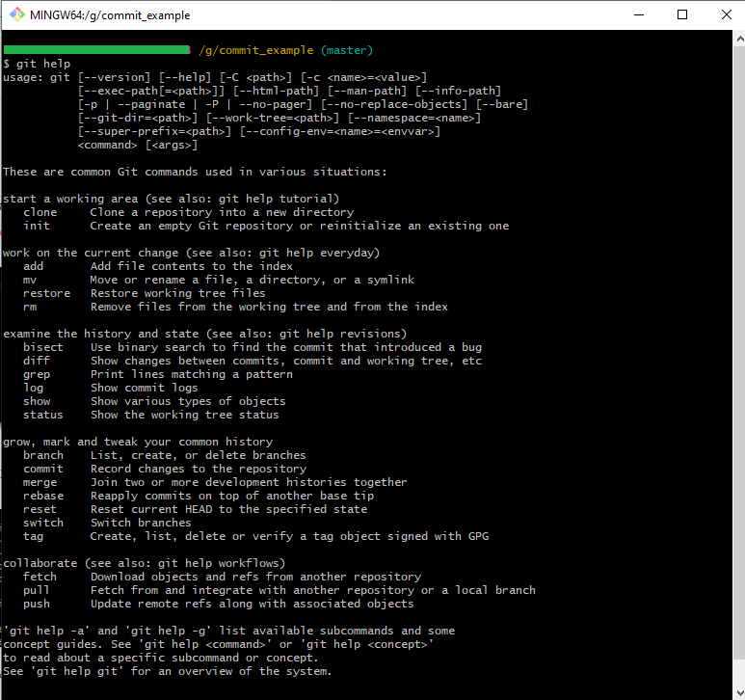Click the 'bisect' command text

pos(42,347)
